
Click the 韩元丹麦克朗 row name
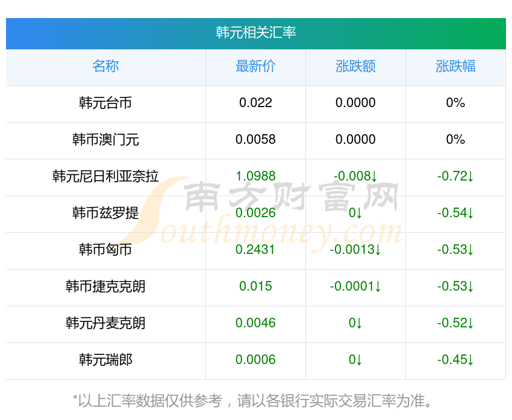pos(105,323)
